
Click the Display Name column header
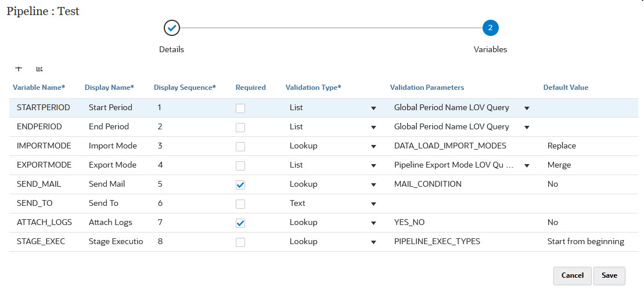[x=109, y=88]
